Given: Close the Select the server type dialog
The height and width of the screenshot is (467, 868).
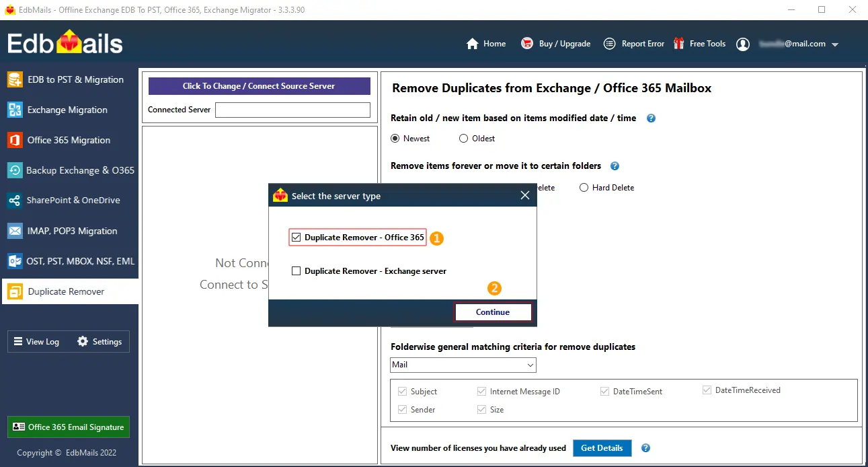Looking at the screenshot, I should [x=525, y=196].
